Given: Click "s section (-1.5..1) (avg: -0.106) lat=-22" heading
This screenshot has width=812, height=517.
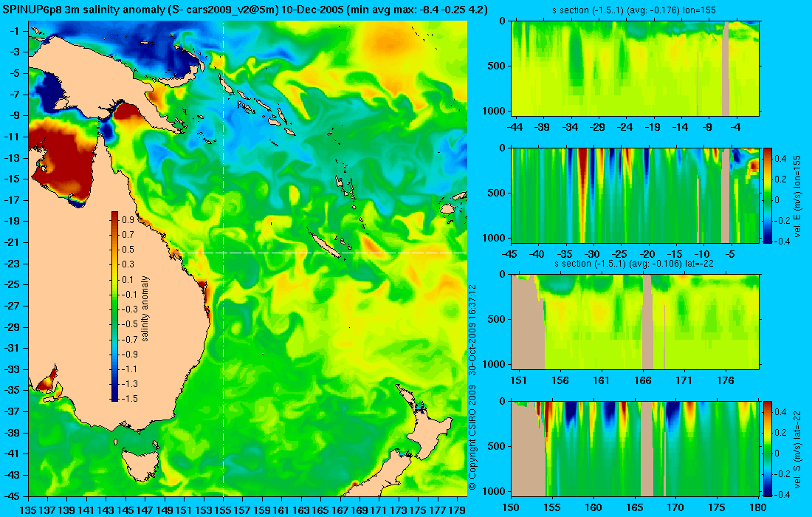Looking at the screenshot, I should [636, 264].
